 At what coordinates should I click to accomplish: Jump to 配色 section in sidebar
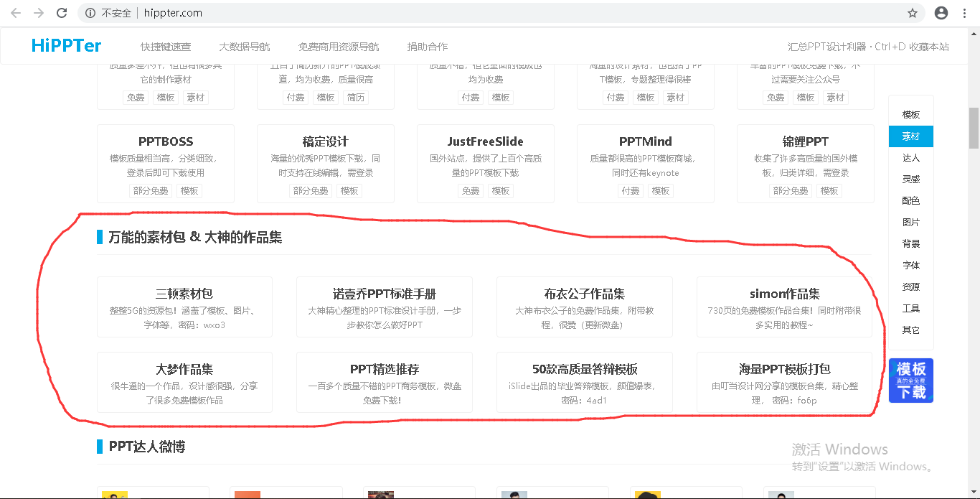pyautogui.click(x=911, y=201)
